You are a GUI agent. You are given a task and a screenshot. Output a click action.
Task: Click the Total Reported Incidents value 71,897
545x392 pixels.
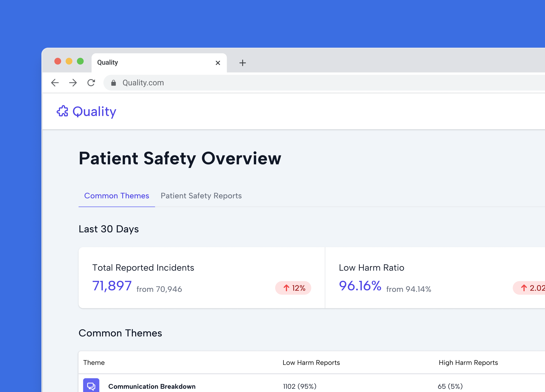112,286
